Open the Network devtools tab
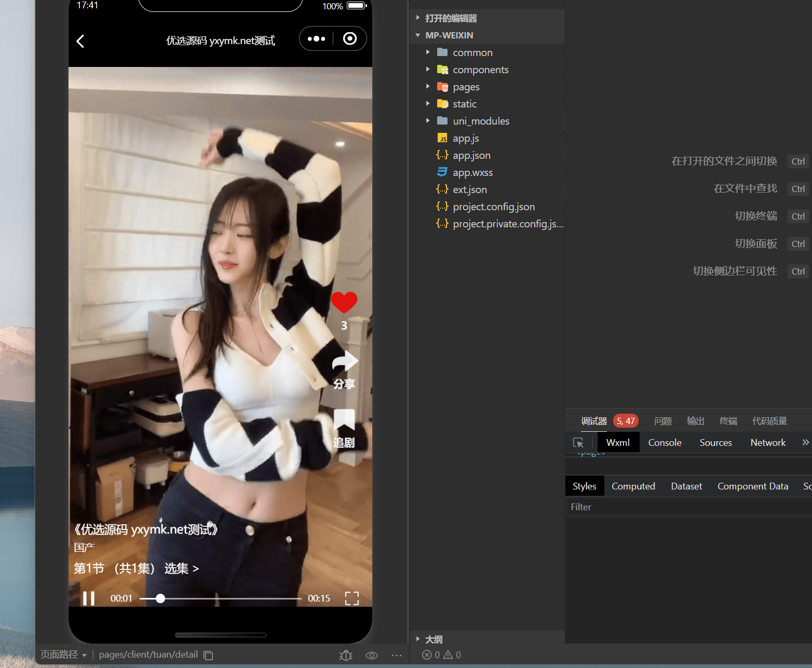Screen dimensions: 812x668 click(x=768, y=443)
